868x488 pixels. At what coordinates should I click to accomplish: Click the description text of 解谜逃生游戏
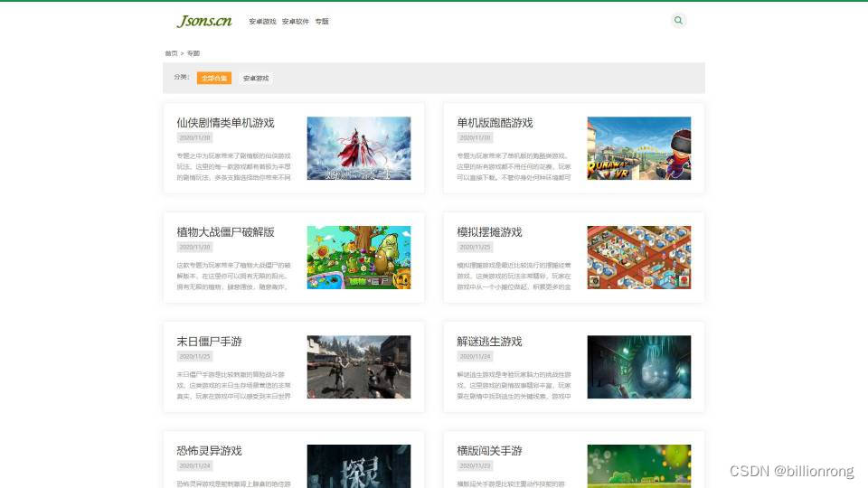(x=514, y=386)
